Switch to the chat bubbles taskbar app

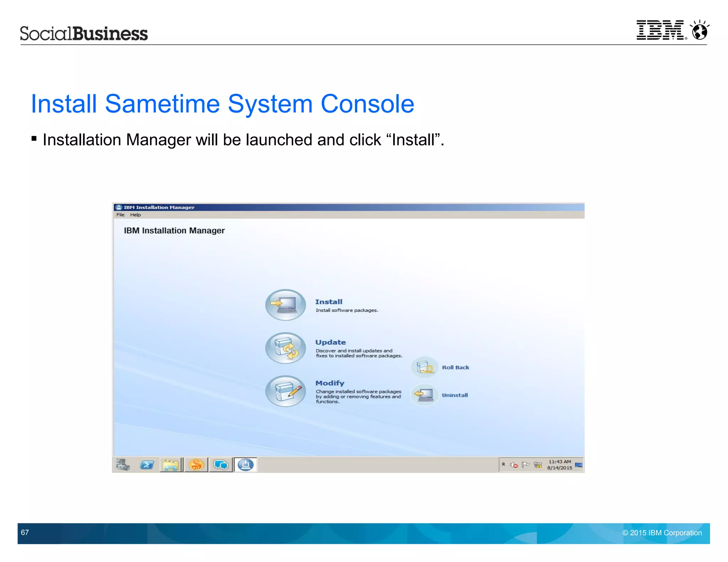[x=221, y=465]
